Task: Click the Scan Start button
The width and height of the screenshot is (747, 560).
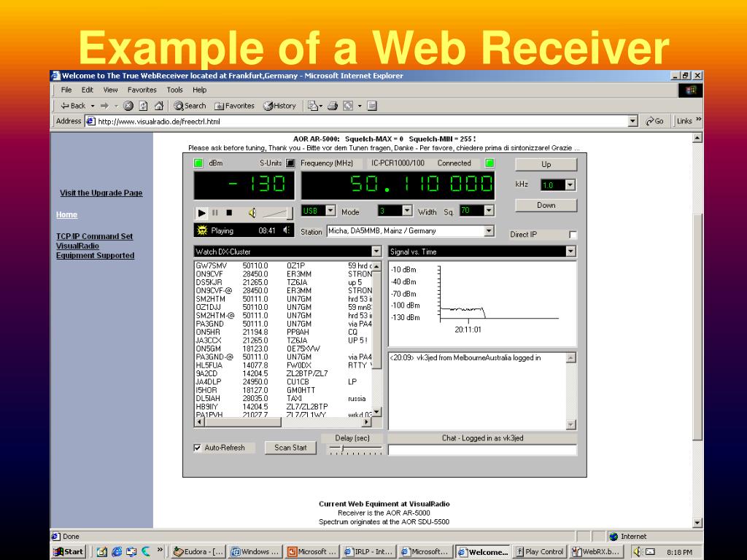Action: [x=290, y=448]
